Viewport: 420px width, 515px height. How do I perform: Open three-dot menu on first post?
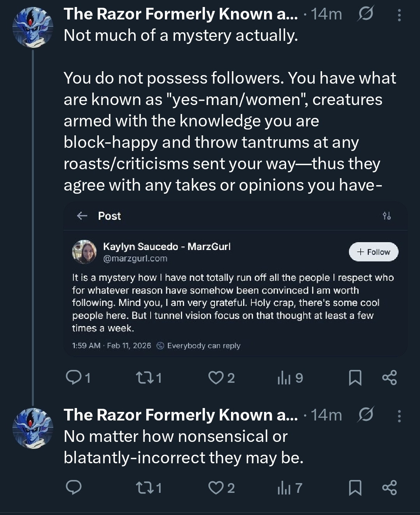399,15
